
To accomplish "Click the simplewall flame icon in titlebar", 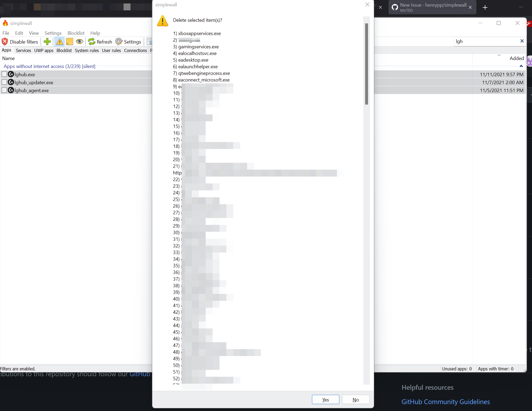I will pos(5,23).
